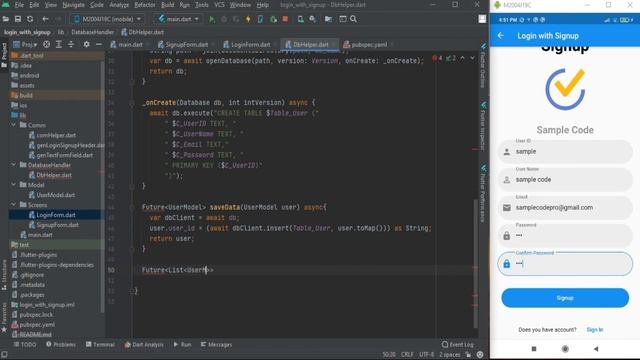Click the Sign In link in emulator
The image size is (640, 360).
coord(595,329)
